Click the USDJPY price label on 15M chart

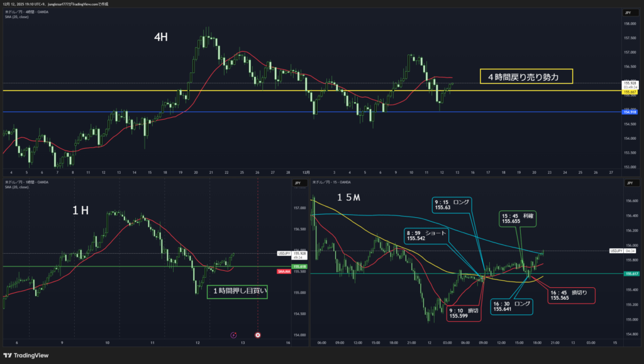tap(618, 251)
